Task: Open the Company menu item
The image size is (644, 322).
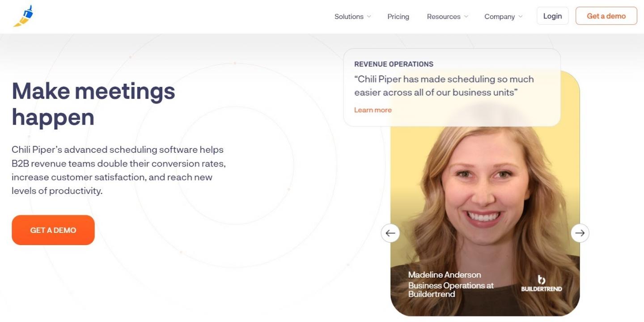Action: pyautogui.click(x=500, y=17)
